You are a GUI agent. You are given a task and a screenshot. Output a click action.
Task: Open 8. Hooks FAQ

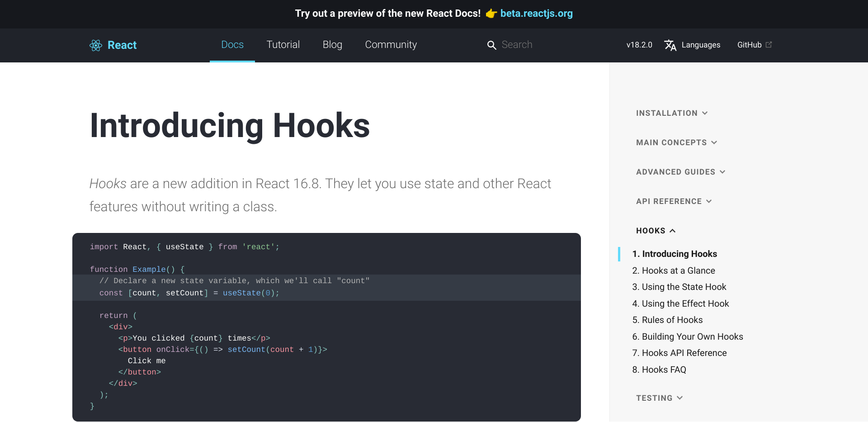click(659, 370)
